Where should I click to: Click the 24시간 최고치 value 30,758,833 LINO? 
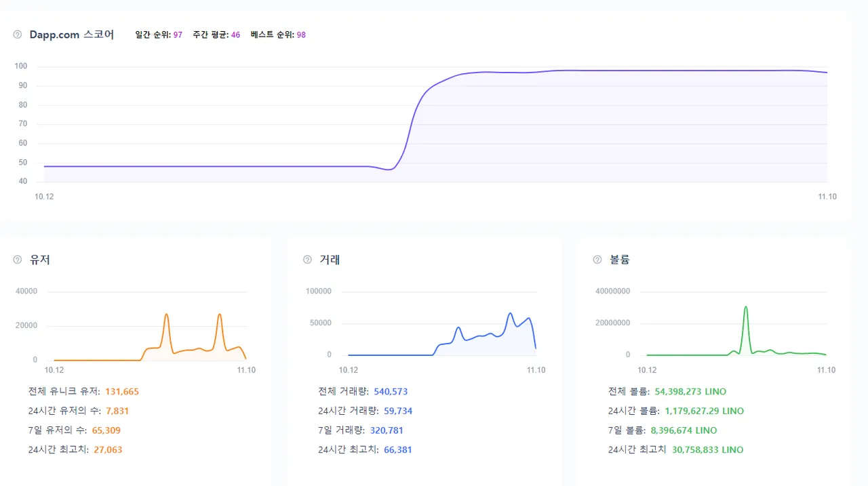click(707, 450)
